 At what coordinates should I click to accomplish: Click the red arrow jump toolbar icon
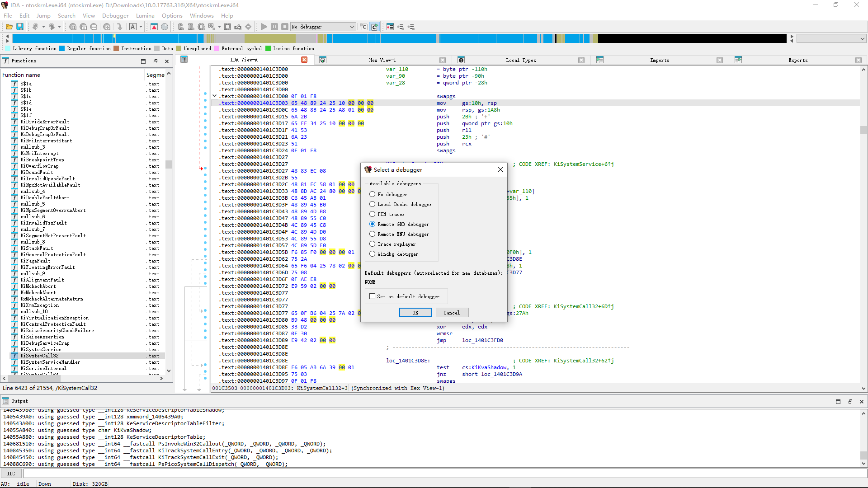point(154,27)
